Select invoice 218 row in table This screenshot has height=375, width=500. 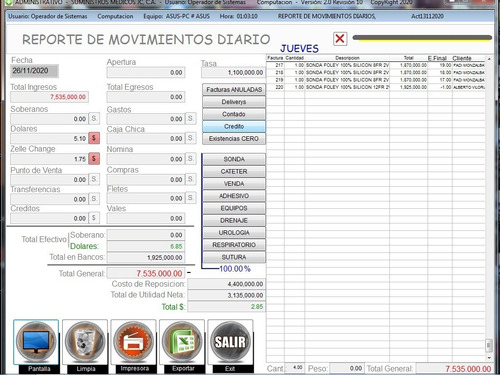click(376, 72)
